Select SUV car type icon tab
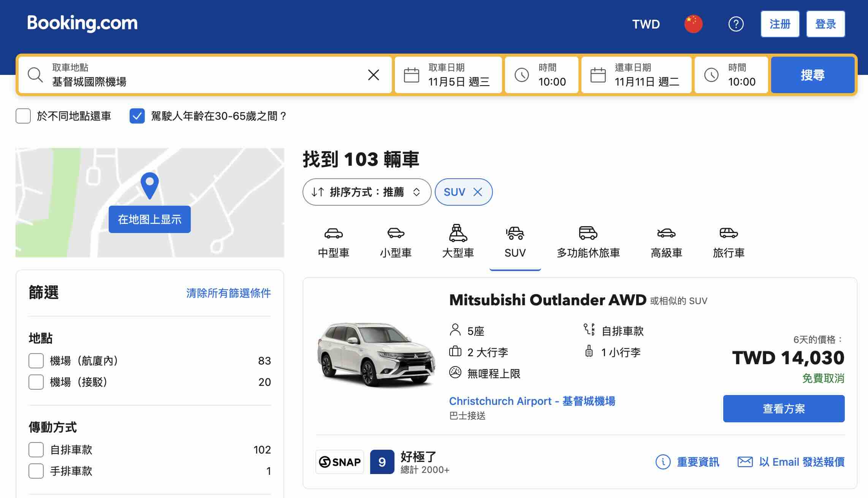Viewport: 868px width, 498px height. click(x=515, y=233)
